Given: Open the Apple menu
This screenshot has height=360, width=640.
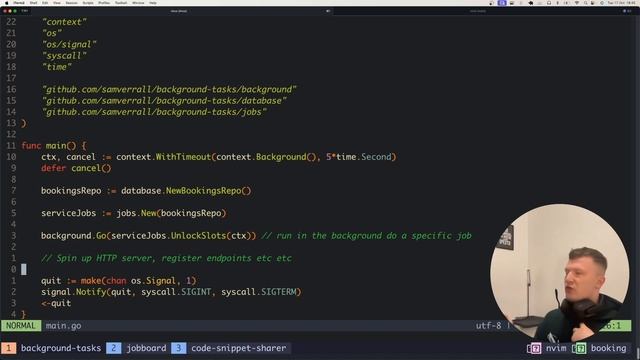Looking at the screenshot, I should [7, 2].
